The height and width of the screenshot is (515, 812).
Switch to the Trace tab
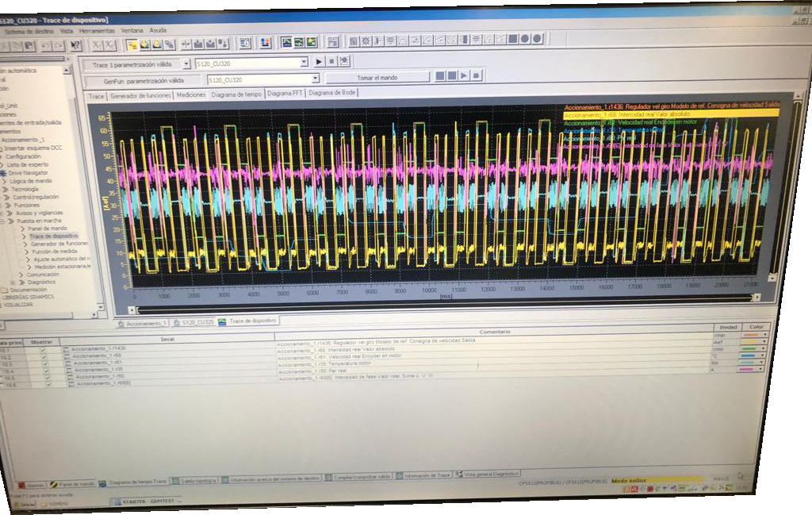(96, 96)
